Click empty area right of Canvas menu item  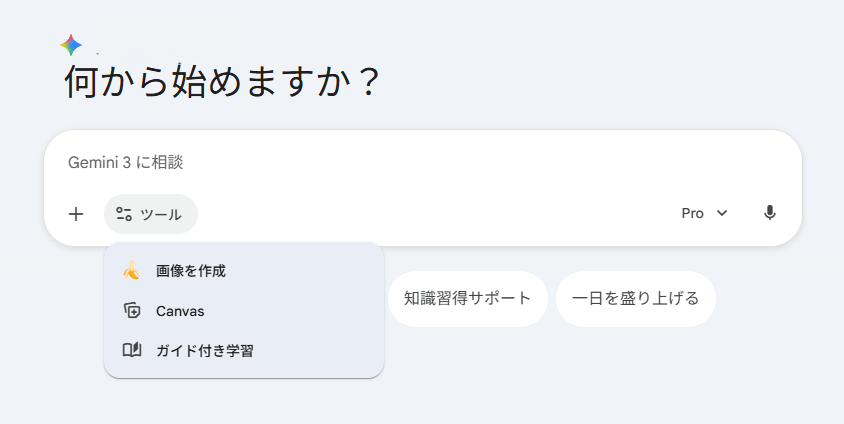[x=300, y=311]
